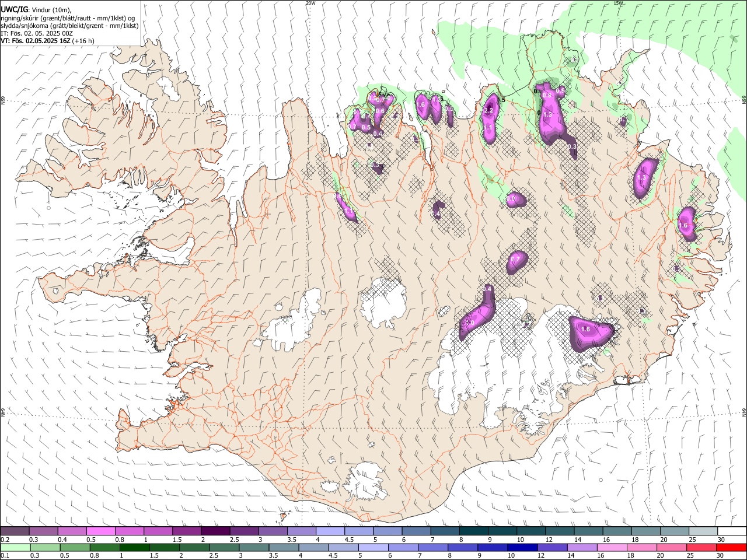The image size is (747, 560).
Task: Select the white top-row swatch labeled 30
Action: [x=732, y=531]
